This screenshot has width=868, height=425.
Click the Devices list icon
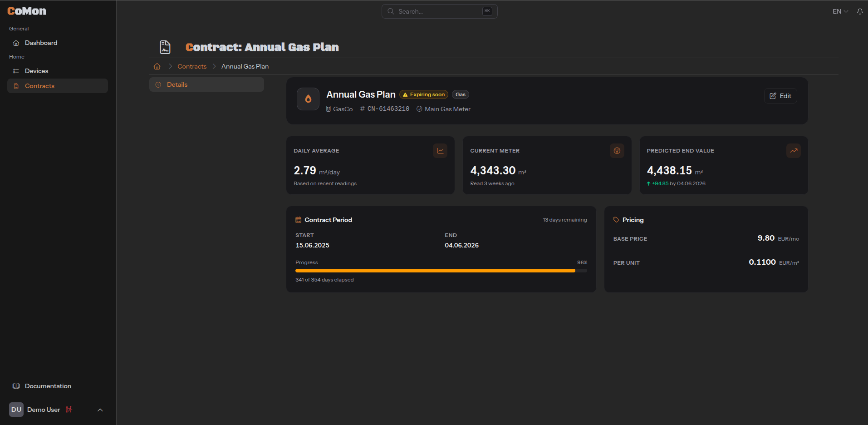pyautogui.click(x=16, y=71)
